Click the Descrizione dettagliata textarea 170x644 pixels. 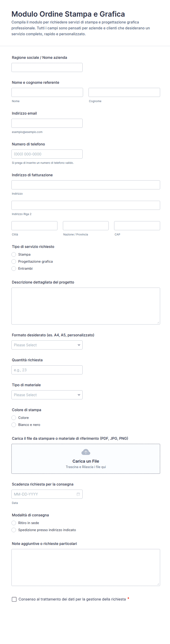click(x=86, y=306)
